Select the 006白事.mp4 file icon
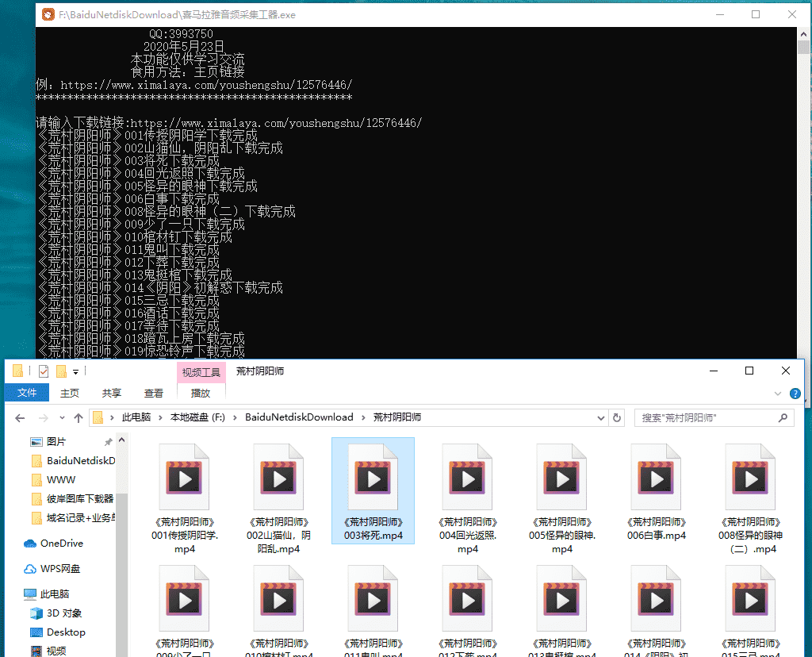 click(x=656, y=477)
